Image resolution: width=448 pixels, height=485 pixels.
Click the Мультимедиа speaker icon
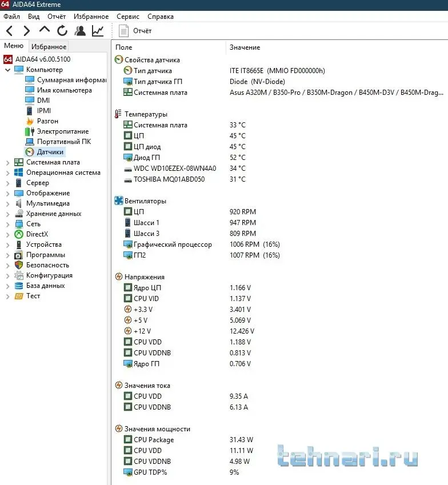[18, 203]
